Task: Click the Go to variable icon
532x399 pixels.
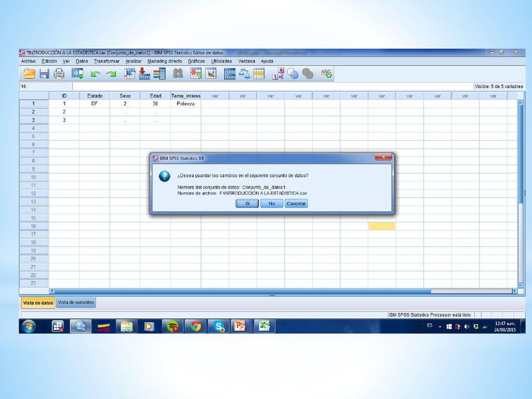Action: coord(144,73)
